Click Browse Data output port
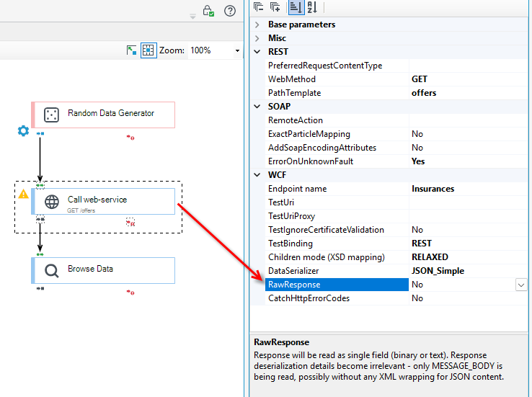 [x=40, y=288]
